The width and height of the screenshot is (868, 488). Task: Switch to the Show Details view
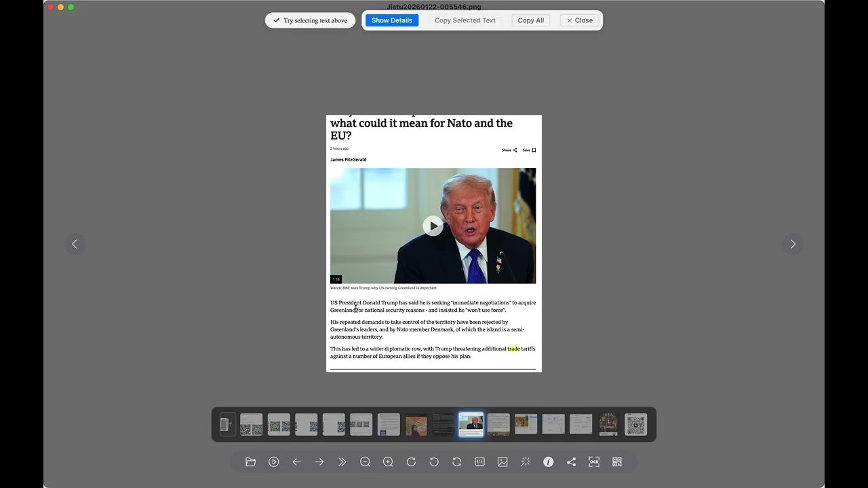(392, 20)
